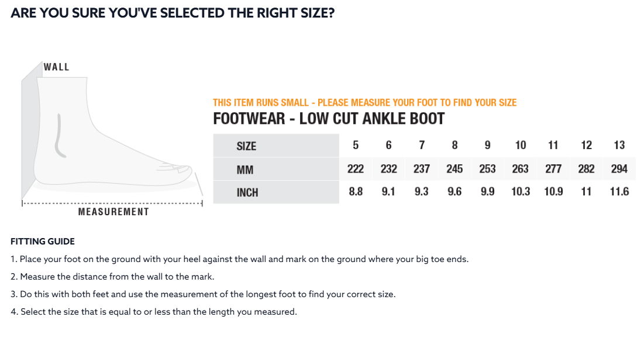The width and height of the screenshot is (644, 341).
Task: Click the 11.6 inch value
Action: point(619,192)
